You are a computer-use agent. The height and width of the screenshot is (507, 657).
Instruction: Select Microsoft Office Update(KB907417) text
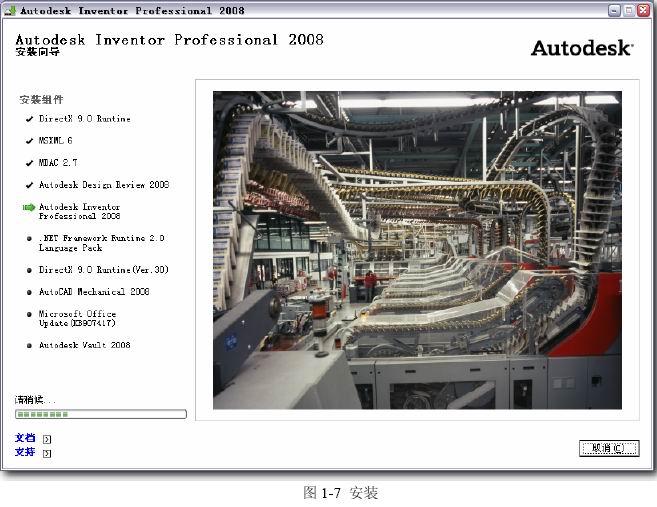[x=78, y=318]
